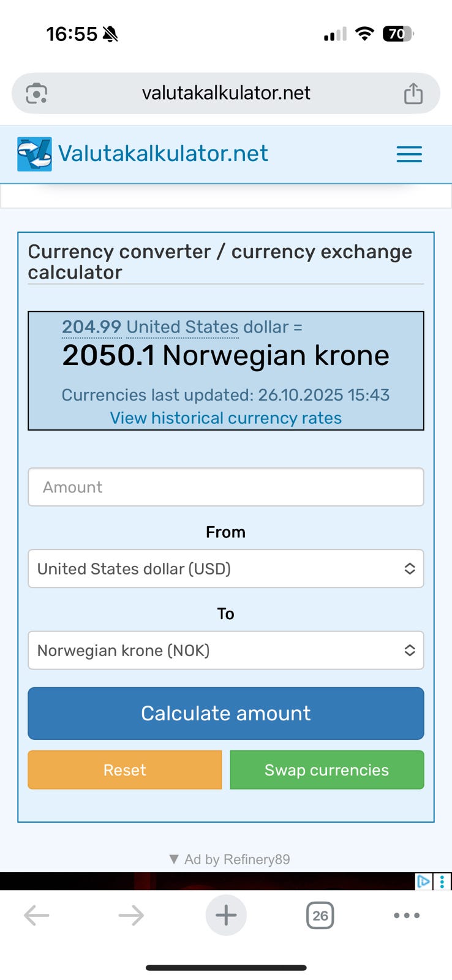The width and height of the screenshot is (452, 980).
Task: Tap the Valutakalkulator logo icon
Action: [34, 154]
